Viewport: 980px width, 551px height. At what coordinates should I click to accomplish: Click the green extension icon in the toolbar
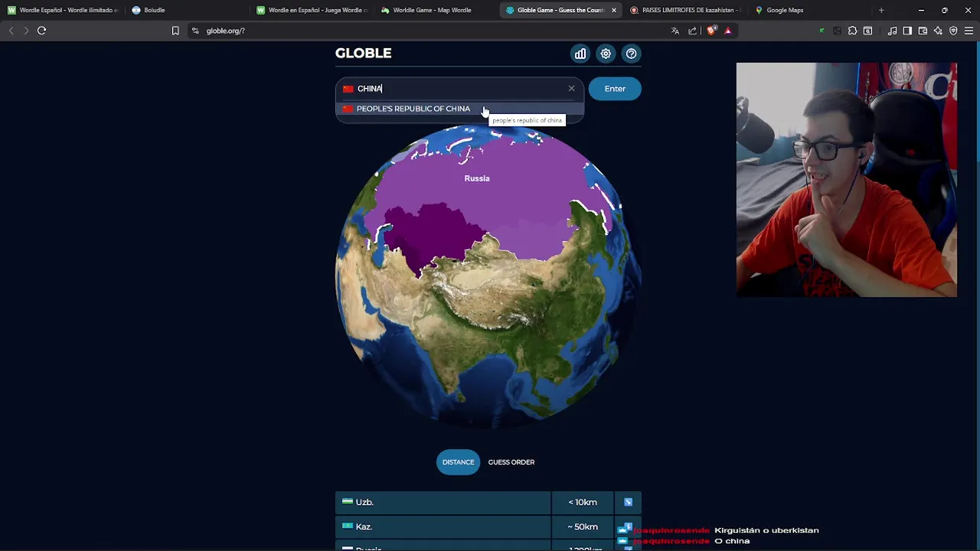pos(822,31)
